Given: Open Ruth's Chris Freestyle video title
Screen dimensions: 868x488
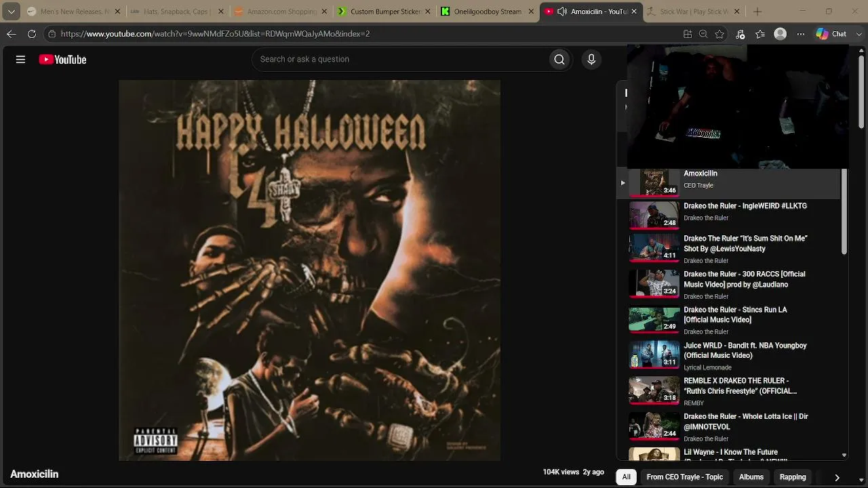Looking at the screenshot, I should coord(740,386).
